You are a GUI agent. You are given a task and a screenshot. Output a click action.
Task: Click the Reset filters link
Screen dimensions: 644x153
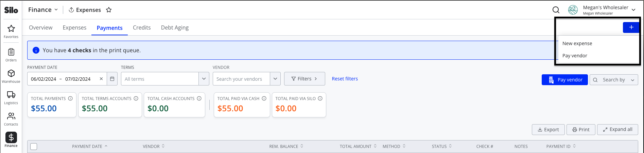click(x=345, y=79)
